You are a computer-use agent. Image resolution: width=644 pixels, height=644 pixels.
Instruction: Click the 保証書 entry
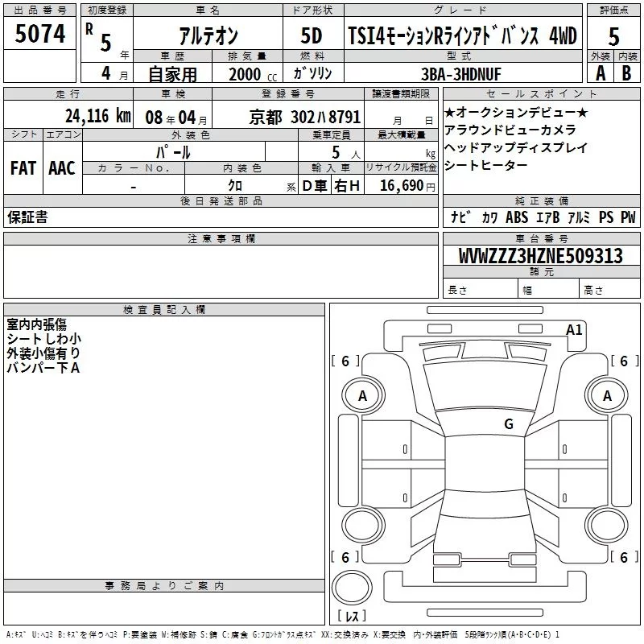tap(27, 217)
